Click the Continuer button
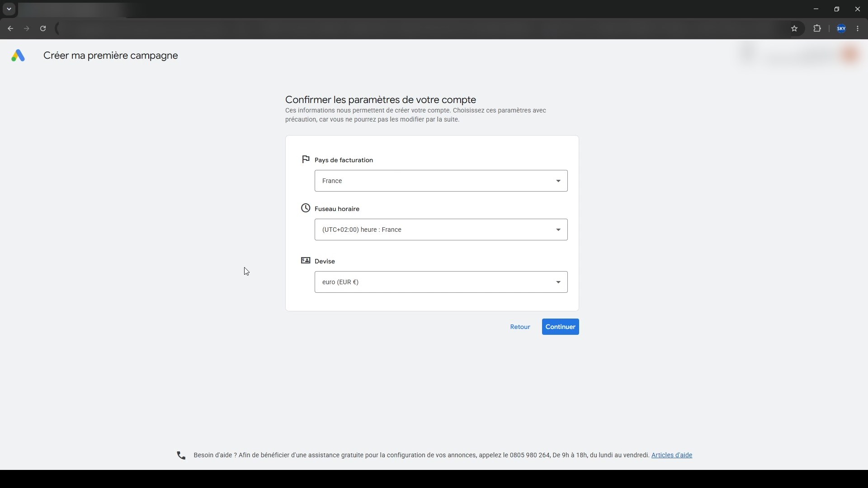Screen dimensions: 868x488 click(x=560, y=327)
